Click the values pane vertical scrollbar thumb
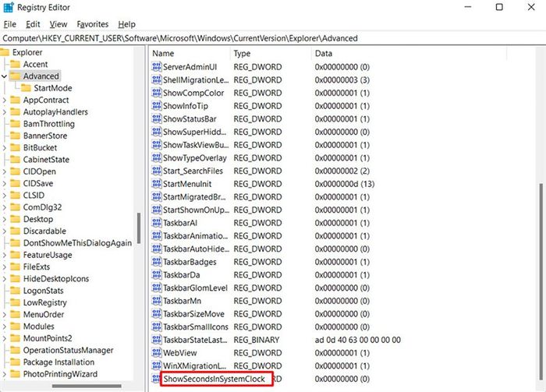The image size is (546, 392). (541, 282)
